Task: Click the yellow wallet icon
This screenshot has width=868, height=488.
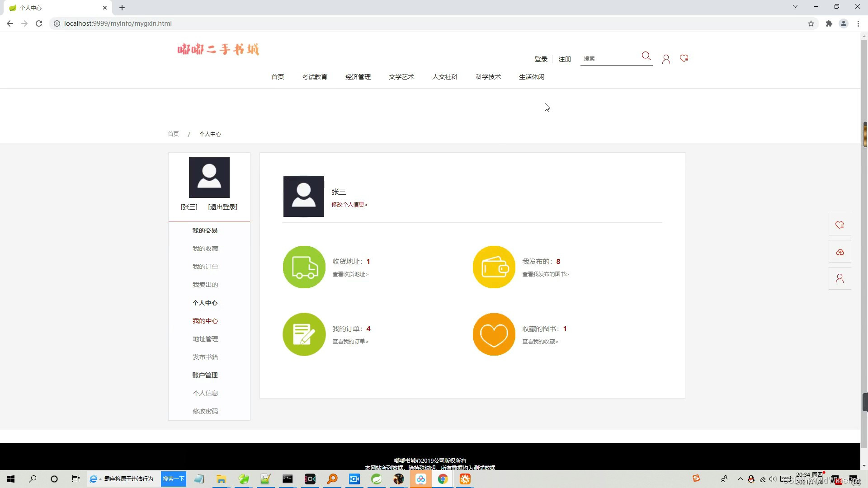Action: click(x=494, y=267)
